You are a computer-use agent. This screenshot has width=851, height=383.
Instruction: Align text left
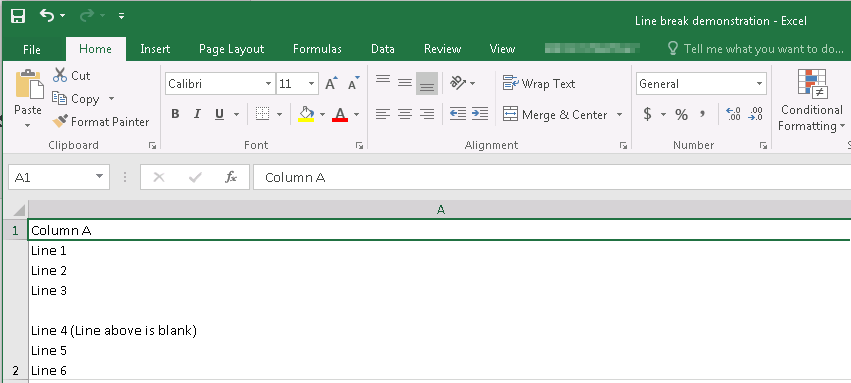[383, 114]
